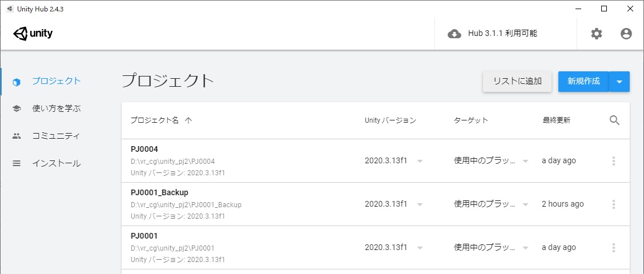The height and width of the screenshot is (274, 644).
Task: Sort by 最終更新 column header
Action: (x=556, y=120)
